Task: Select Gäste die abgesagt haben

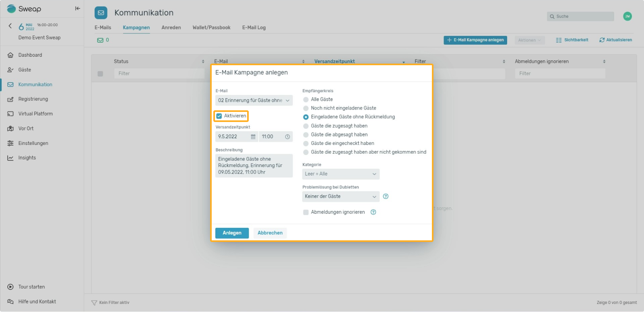Action: [x=306, y=135]
